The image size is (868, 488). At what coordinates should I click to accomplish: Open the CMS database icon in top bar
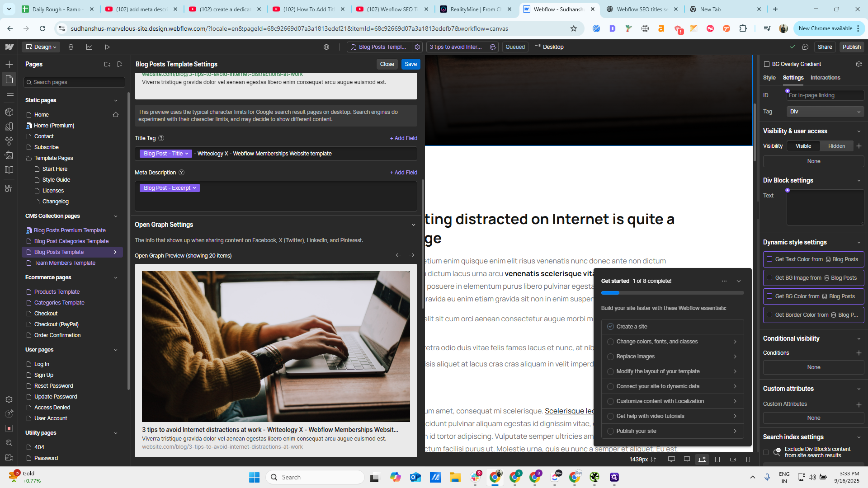71,47
